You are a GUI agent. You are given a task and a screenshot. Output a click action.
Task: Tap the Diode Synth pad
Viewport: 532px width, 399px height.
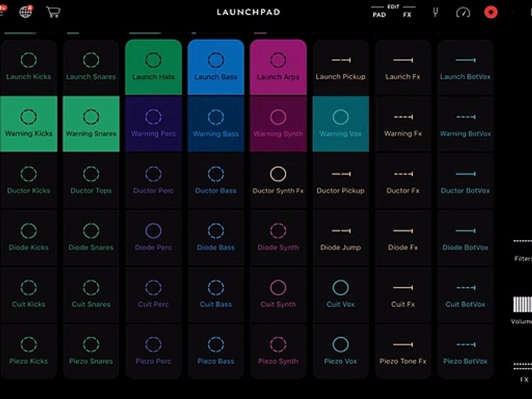coord(278,238)
